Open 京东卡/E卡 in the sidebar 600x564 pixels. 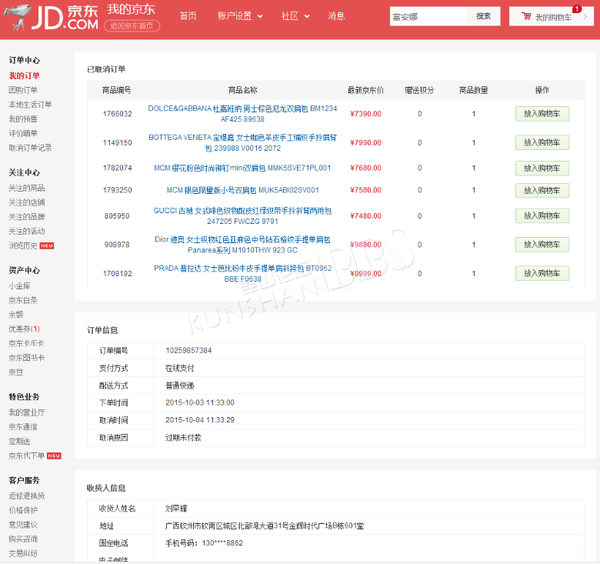point(26,344)
